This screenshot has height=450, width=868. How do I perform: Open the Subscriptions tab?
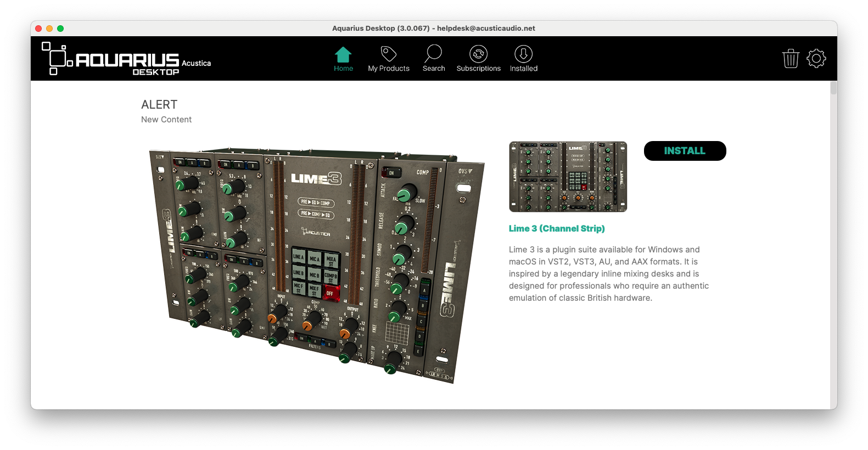click(x=479, y=59)
